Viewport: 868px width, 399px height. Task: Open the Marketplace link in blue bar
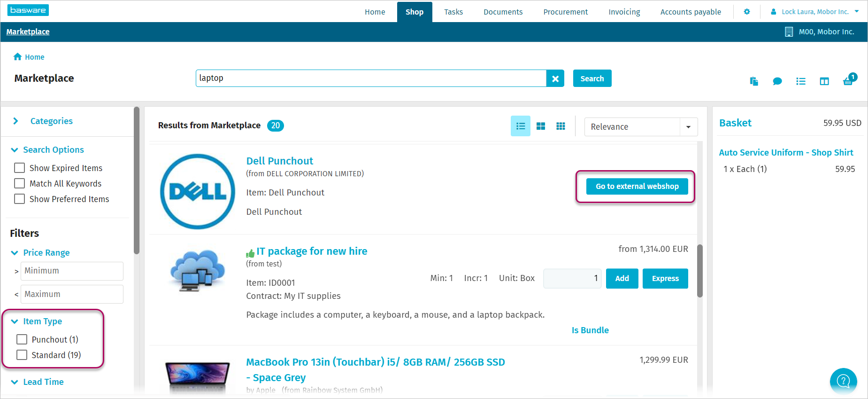click(28, 32)
